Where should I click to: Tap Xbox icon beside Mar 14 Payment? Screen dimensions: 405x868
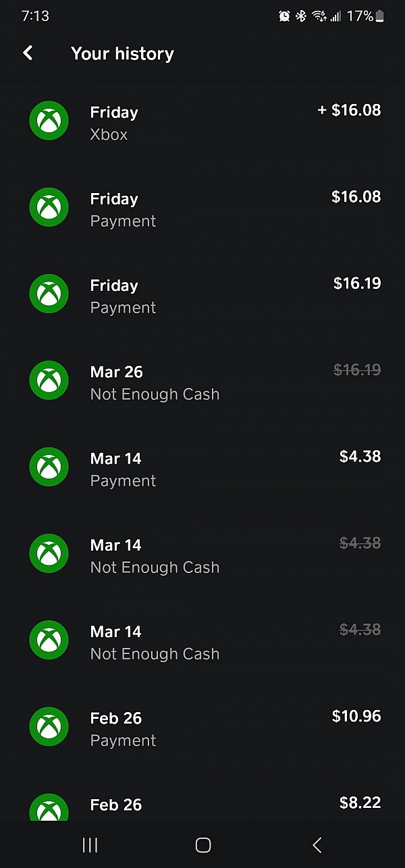(49, 467)
